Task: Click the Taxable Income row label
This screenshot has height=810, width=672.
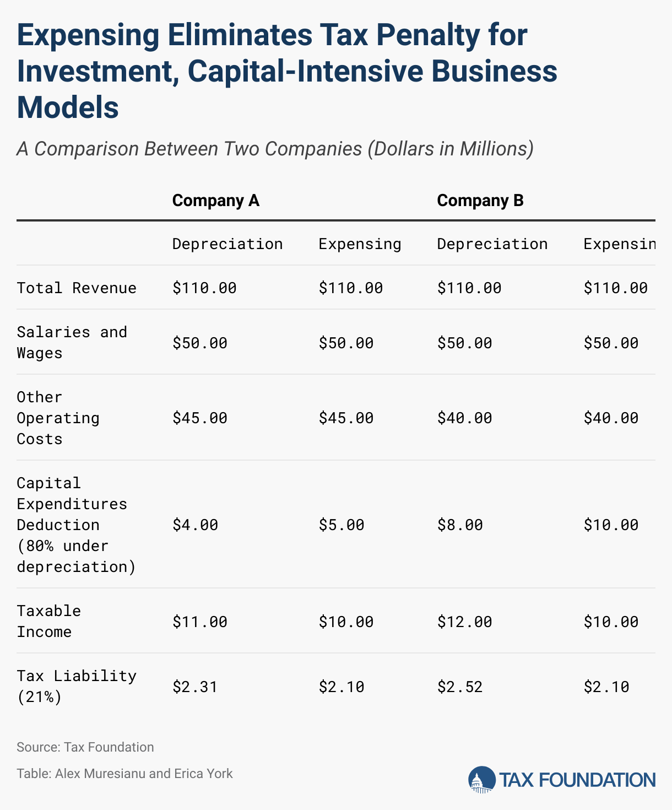Action: coord(49,621)
